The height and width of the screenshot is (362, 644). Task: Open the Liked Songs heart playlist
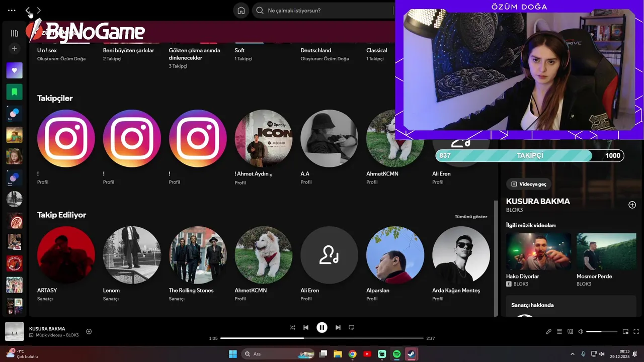14,70
